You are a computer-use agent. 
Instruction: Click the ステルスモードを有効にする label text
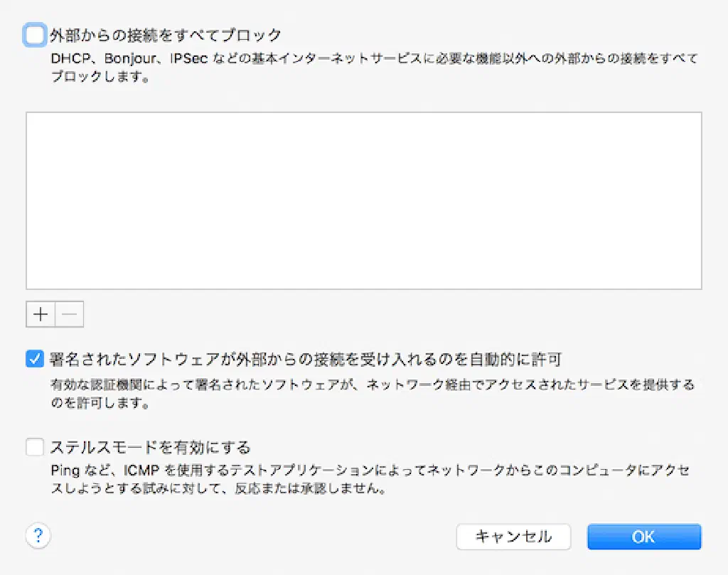coord(150,448)
